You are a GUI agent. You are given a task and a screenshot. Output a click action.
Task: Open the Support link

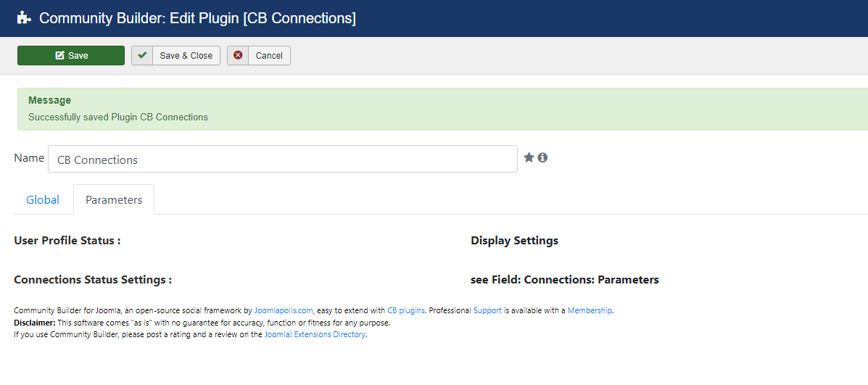click(x=488, y=310)
